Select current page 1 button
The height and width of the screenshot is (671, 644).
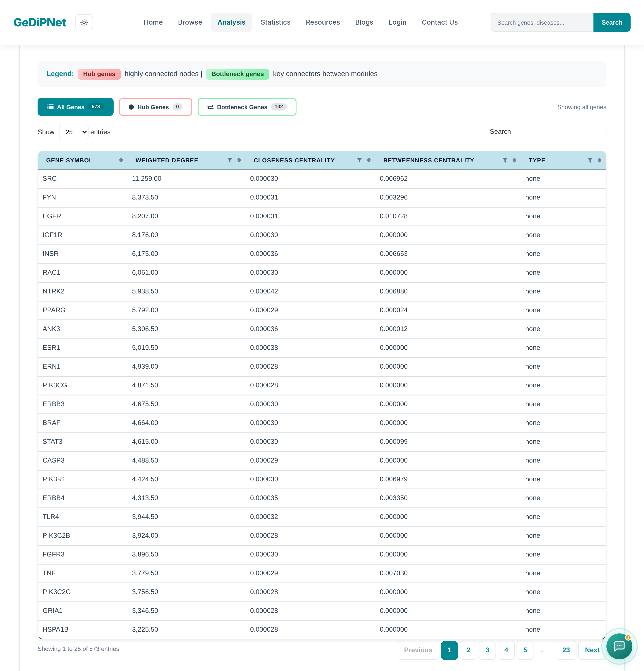pos(449,650)
